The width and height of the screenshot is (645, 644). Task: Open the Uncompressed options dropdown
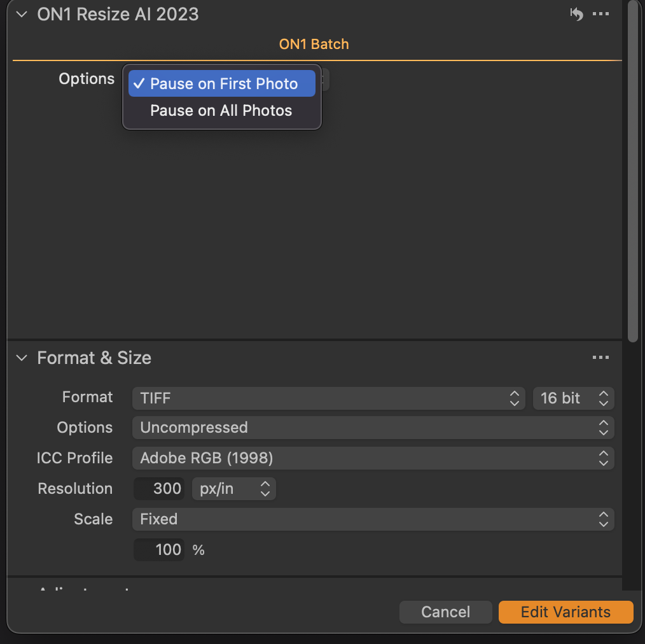(373, 428)
